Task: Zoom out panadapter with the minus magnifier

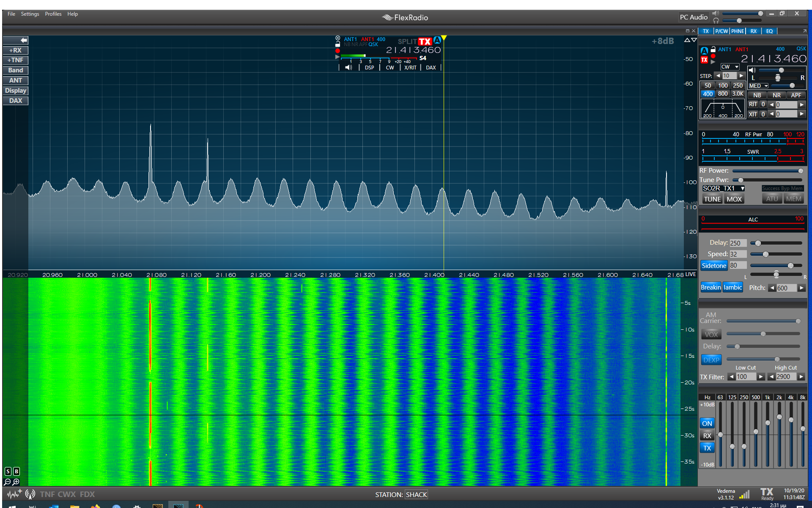Action: coord(7,482)
